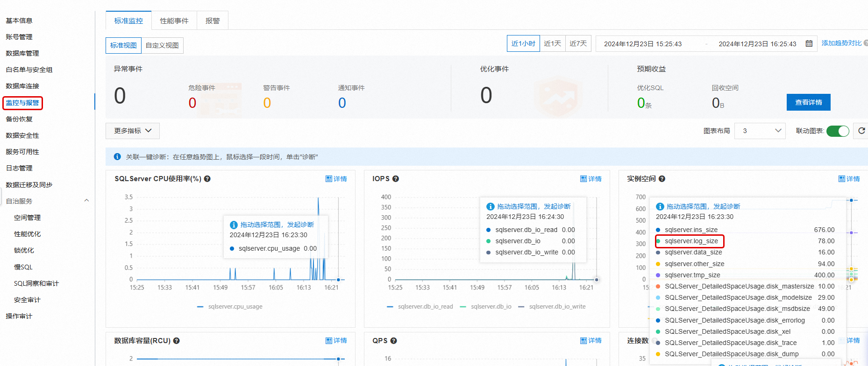Click the start time field 15:25:43
This screenshot has height=366, width=868.
643,44
